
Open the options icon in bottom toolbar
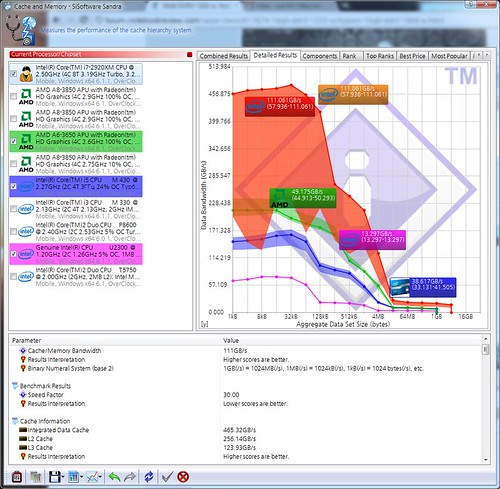coord(17,477)
